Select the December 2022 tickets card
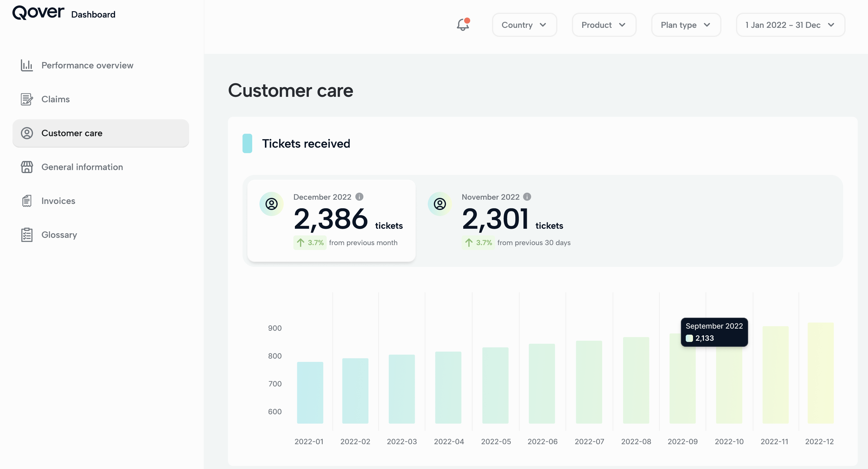Viewport: 868px width, 469px height. (331, 221)
